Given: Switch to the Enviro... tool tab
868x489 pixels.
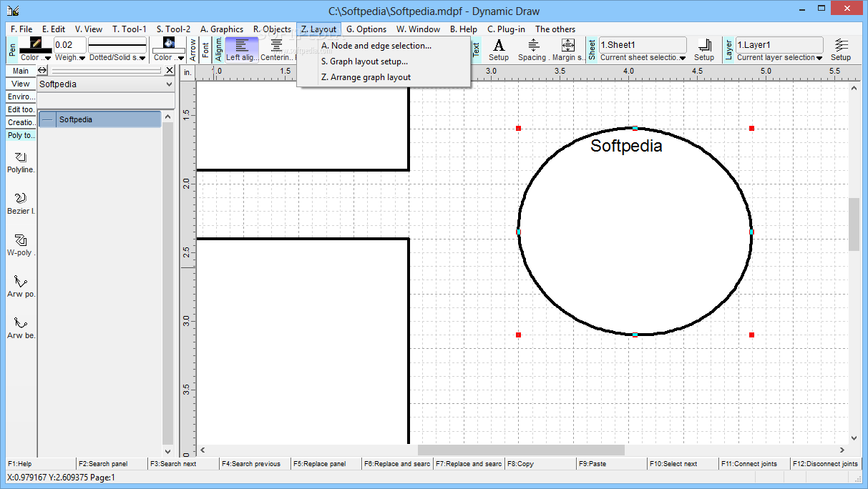Looking at the screenshot, I should [21, 97].
